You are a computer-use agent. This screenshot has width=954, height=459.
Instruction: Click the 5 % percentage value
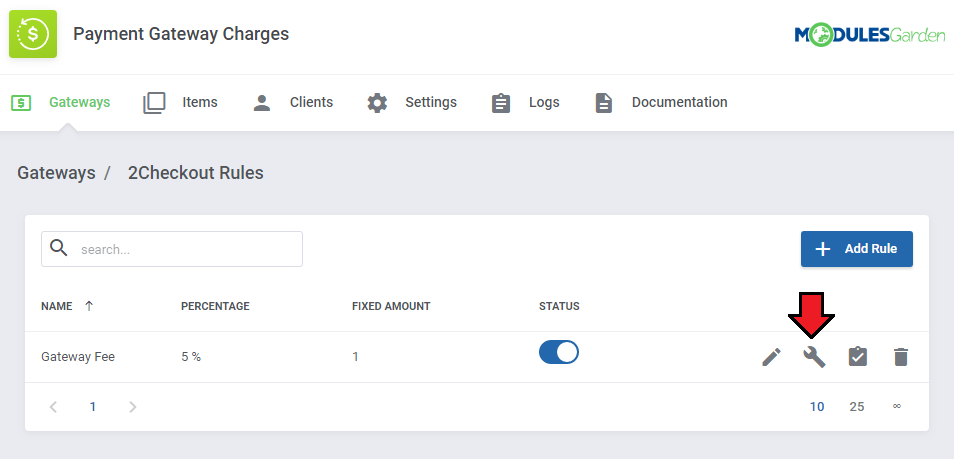click(x=191, y=357)
